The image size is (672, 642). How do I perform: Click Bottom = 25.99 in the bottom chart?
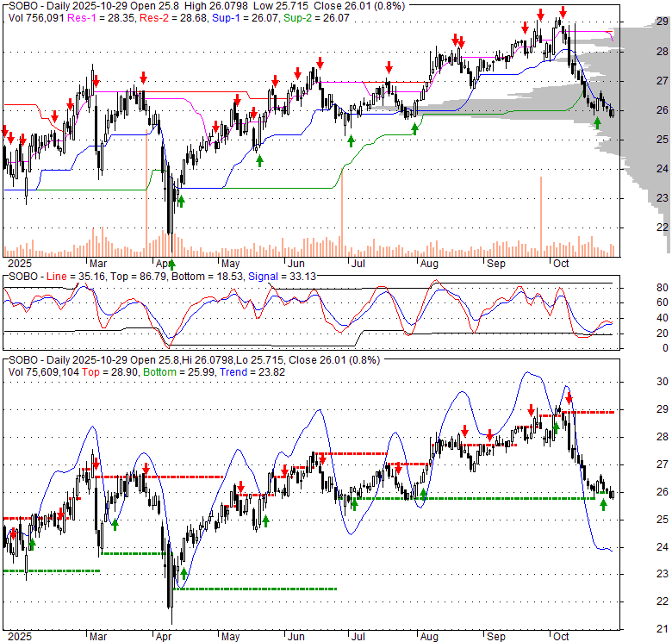(x=178, y=372)
